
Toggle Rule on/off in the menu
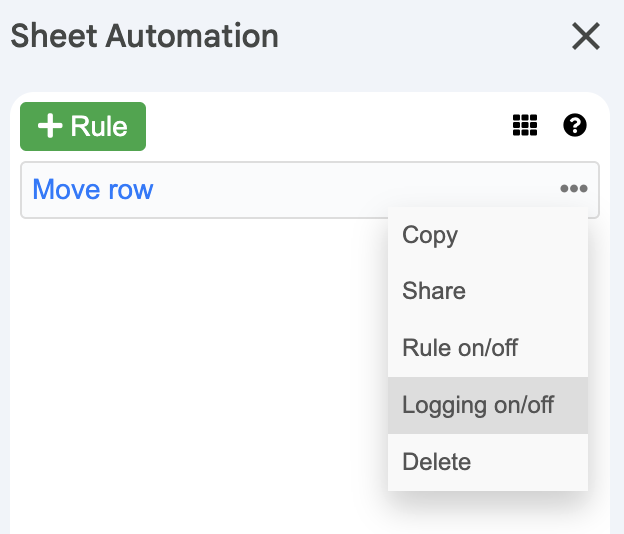[x=460, y=349]
